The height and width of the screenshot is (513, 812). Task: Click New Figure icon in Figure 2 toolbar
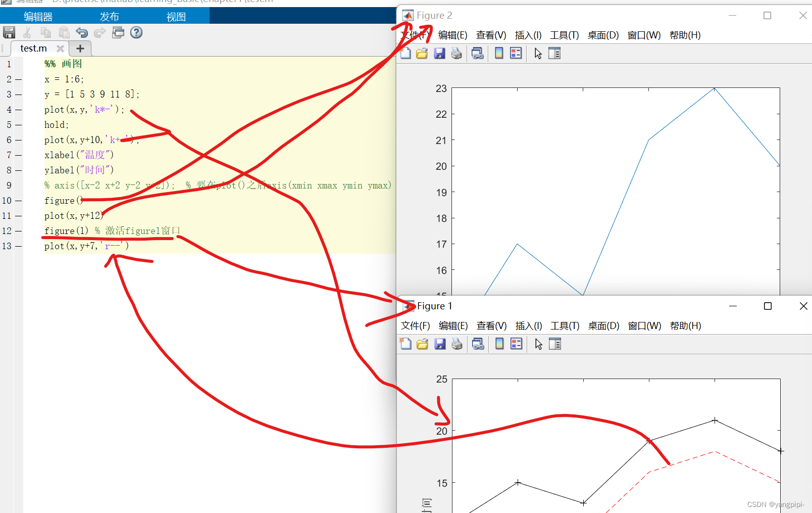(x=405, y=54)
